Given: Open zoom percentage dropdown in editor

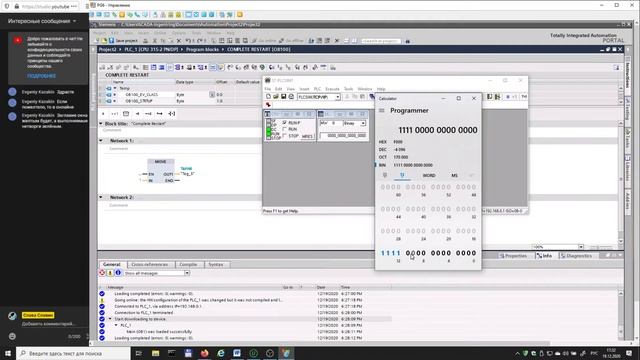Looking at the screenshot, I should [x=581, y=247].
